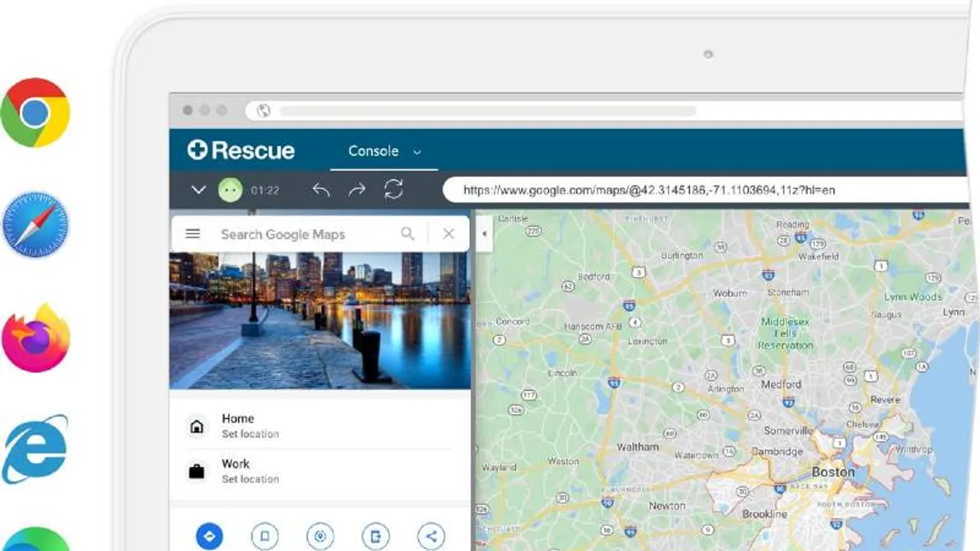The height and width of the screenshot is (551, 980).
Task: Click Lincoln label on the map
Action: click(563, 373)
